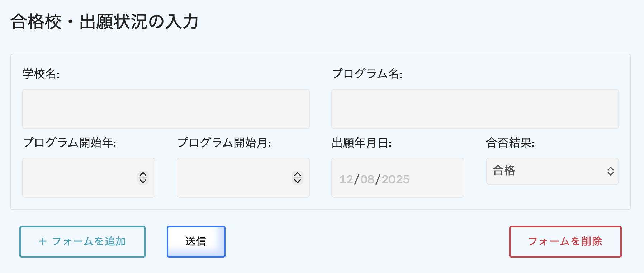Click the 学校名 label text
Screen dimensions: 644x273
point(41,74)
